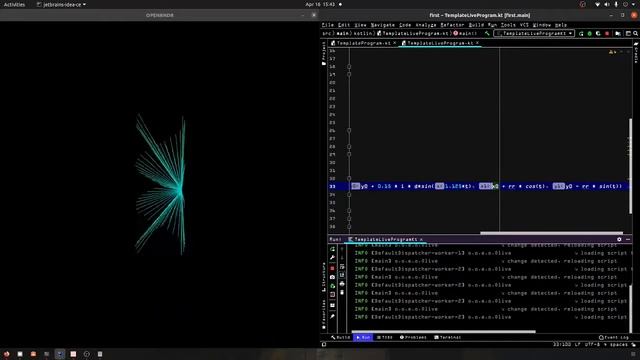This screenshot has height=360, width=640.
Task: Start debugging with the bug icon
Action: tap(590, 33)
